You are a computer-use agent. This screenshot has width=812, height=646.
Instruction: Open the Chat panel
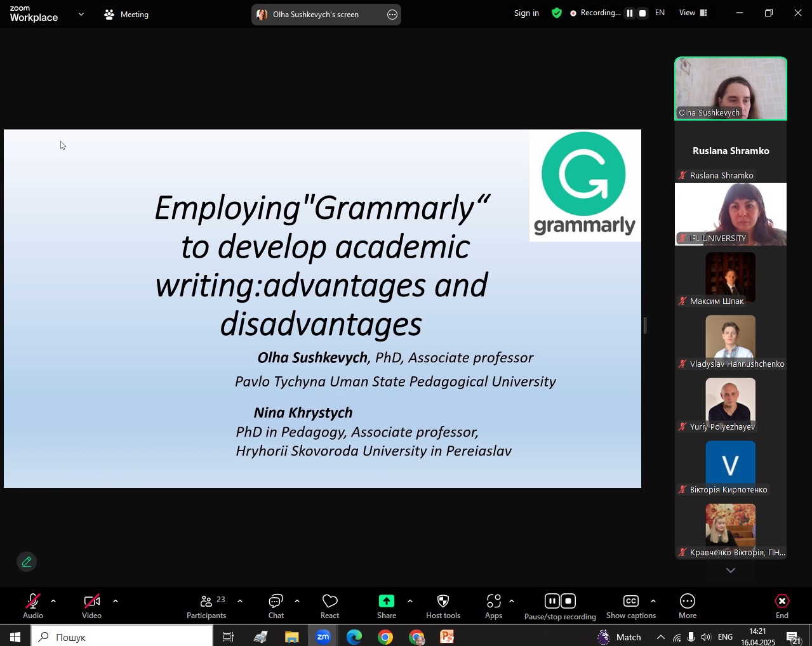point(276,606)
